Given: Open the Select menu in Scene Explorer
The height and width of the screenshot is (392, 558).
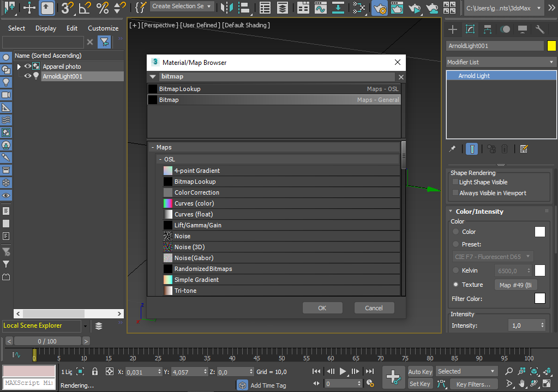Looking at the screenshot, I should (x=16, y=28).
